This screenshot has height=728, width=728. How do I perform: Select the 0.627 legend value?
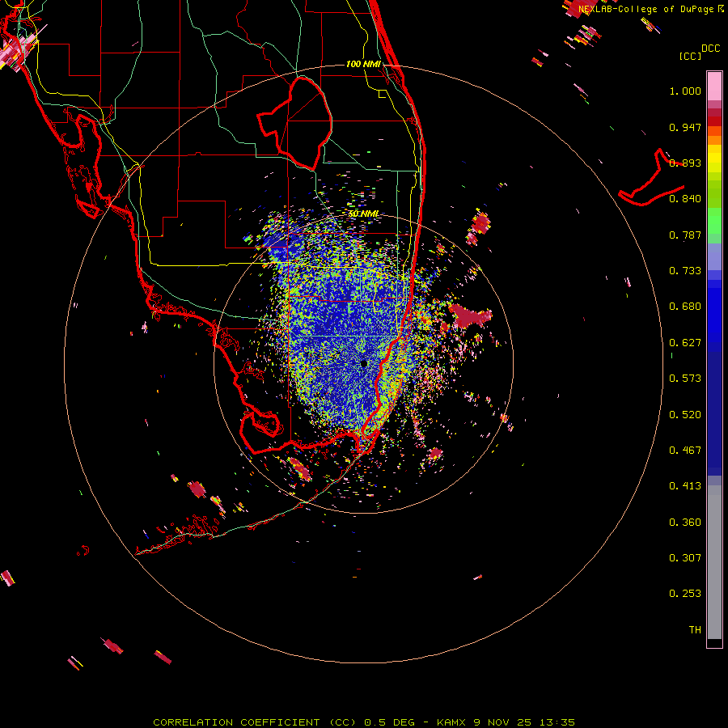pos(685,343)
